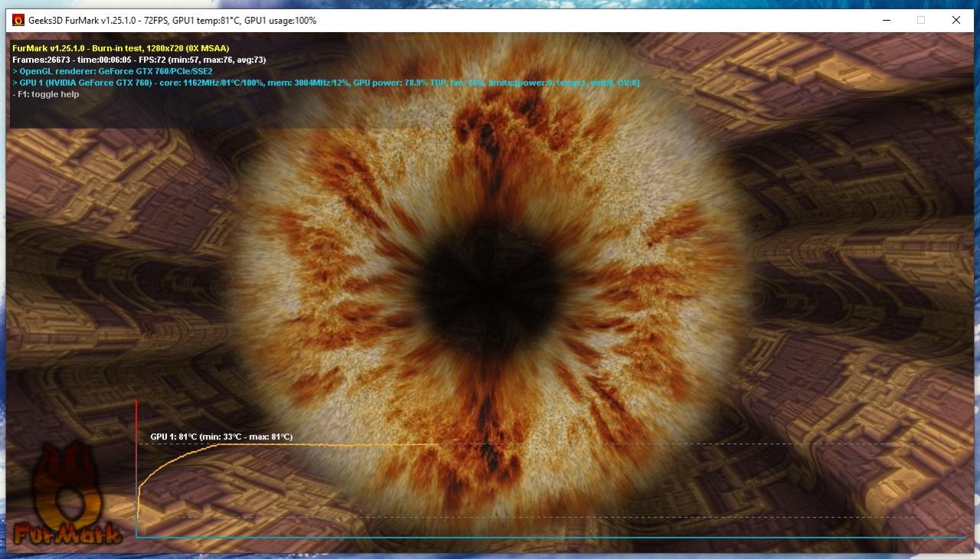Click the "OpenGL renderer: GeForce GTX 760" line
The image size is (980, 559).
(113, 71)
